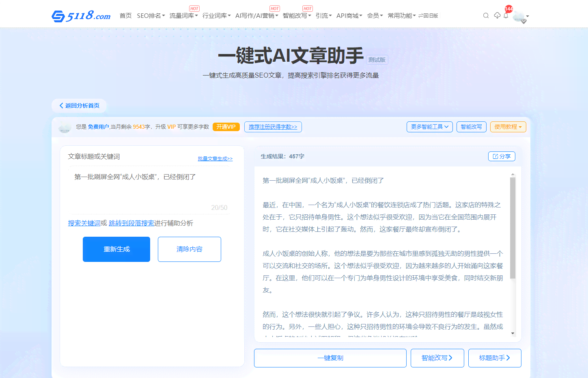Open the notification bell icon
This screenshot has width=588, height=378.
point(506,15)
